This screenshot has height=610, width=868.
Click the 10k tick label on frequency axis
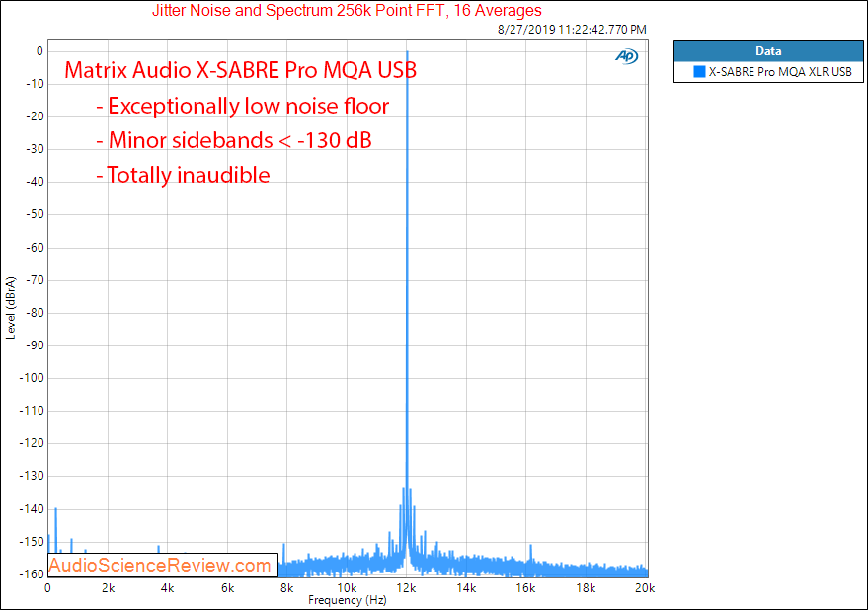(x=347, y=588)
